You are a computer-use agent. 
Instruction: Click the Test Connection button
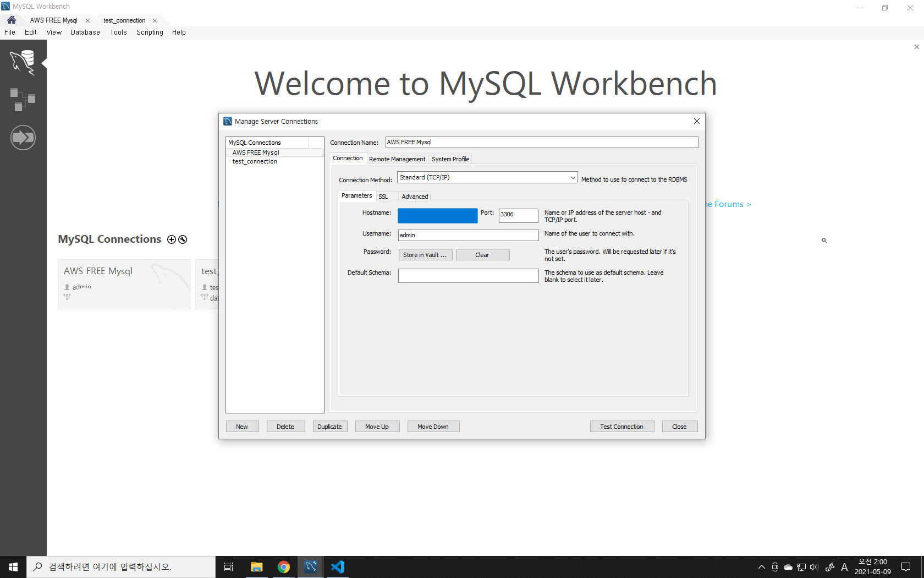click(x=621, y=427)
